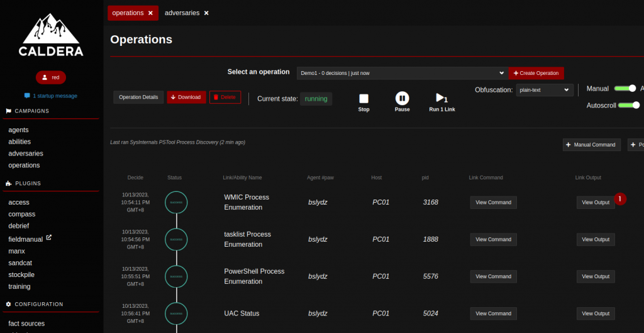The width and height of the screenshot is (644, 333).
Task: Stop the running operation
Action: pos(364,99)
